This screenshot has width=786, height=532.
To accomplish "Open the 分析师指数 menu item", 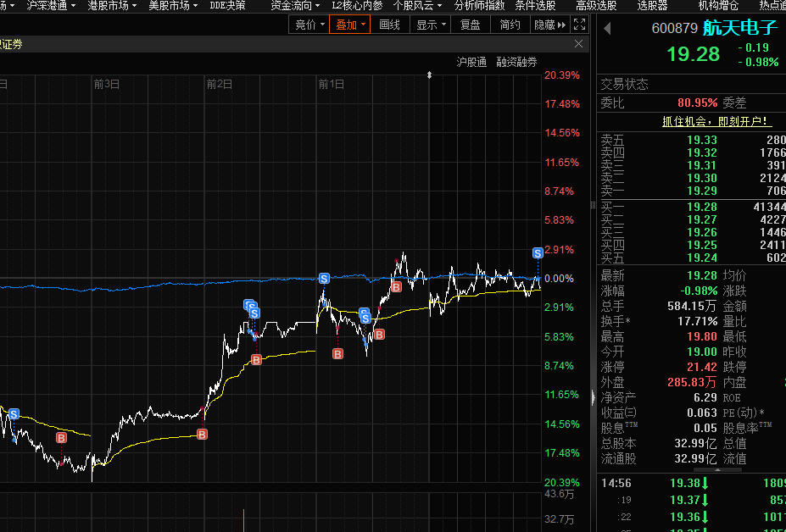I will (479, 6).
